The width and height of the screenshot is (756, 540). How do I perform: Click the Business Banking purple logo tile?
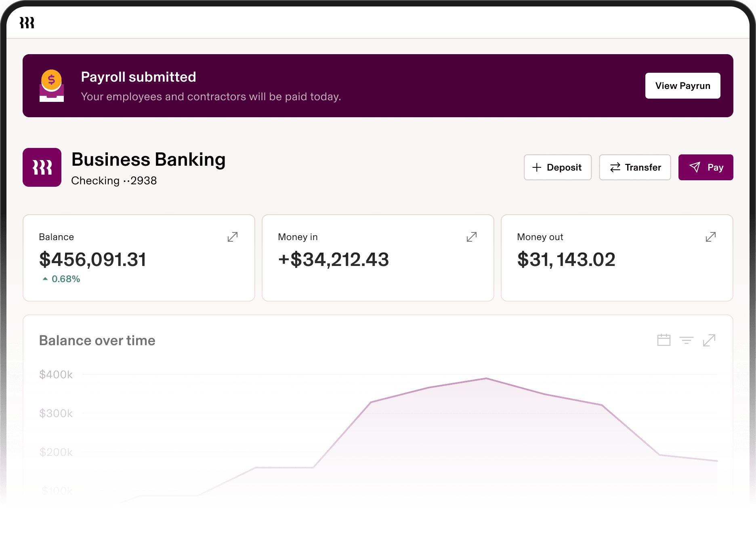coord(42,167)
